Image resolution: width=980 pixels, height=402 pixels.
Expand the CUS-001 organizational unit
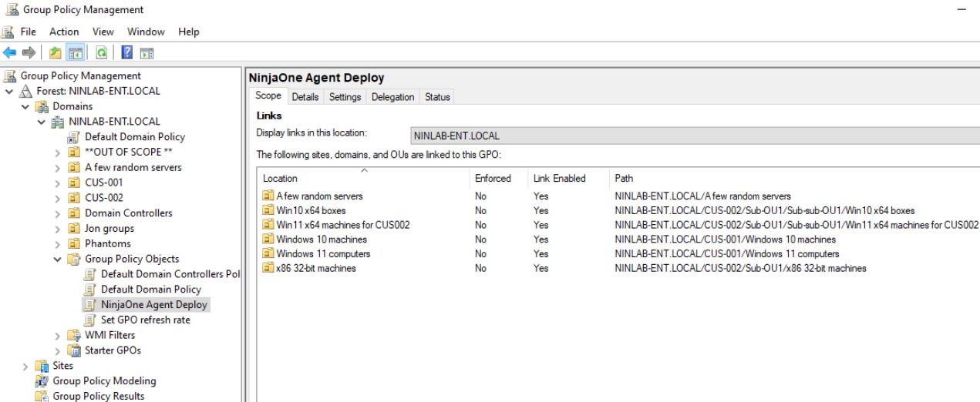point(58,183)
